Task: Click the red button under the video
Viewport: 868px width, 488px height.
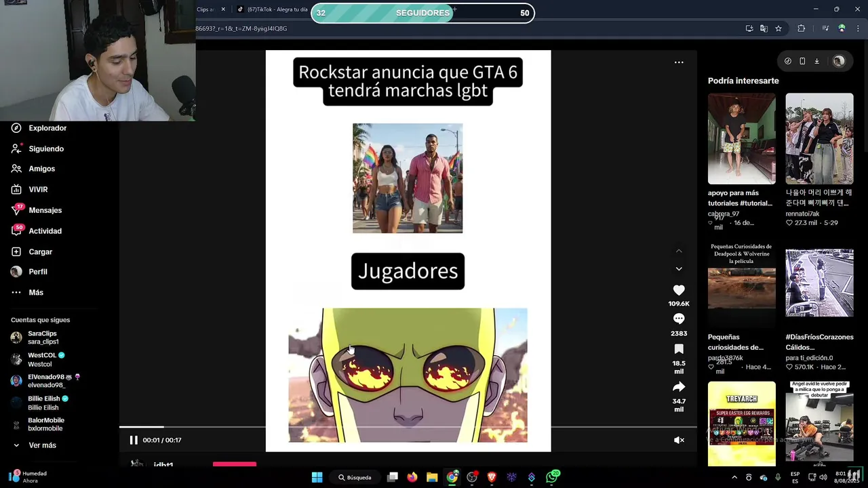Action: pos(235,464)
